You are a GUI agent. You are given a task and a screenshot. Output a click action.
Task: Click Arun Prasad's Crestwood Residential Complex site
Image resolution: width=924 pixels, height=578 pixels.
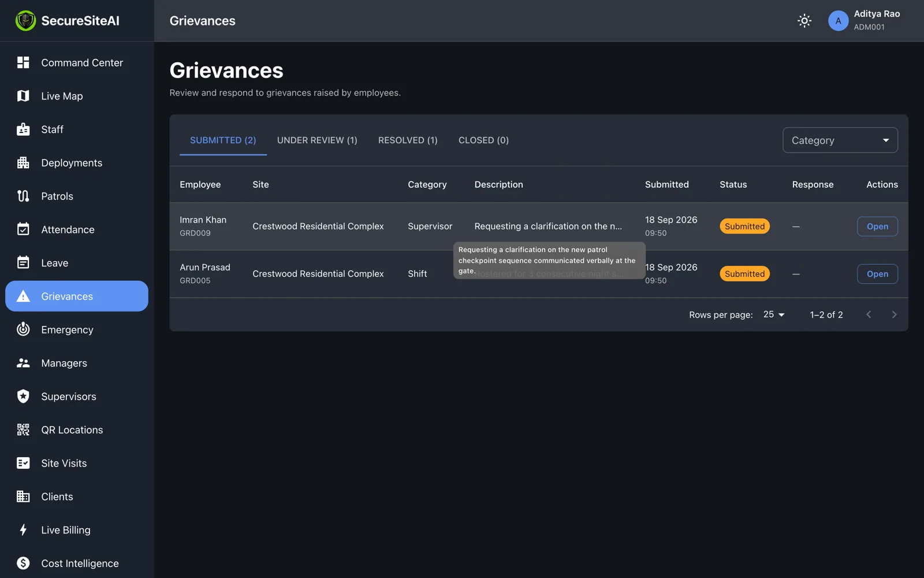pyautogui.click(x=318, y=274)
